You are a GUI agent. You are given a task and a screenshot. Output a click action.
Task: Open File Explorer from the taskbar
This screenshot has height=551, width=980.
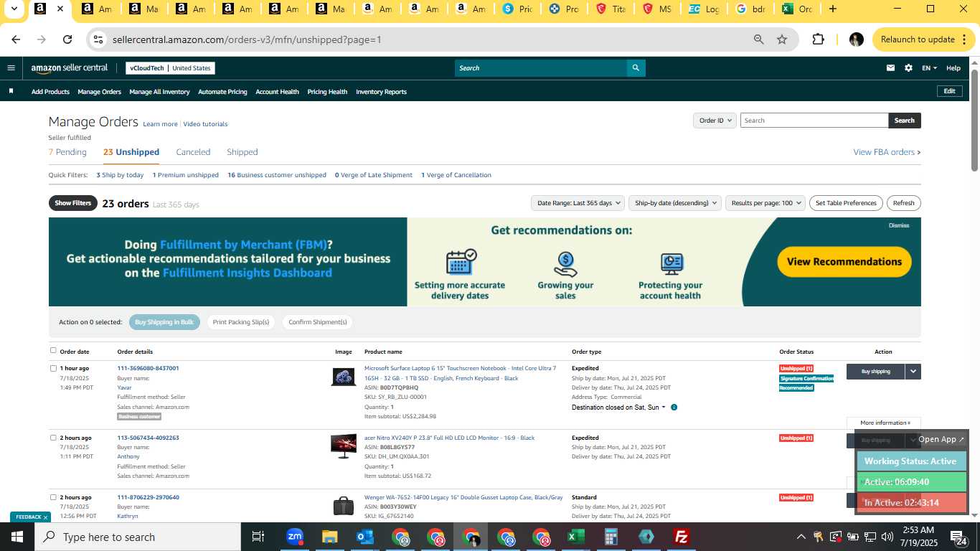pos(329,537)
